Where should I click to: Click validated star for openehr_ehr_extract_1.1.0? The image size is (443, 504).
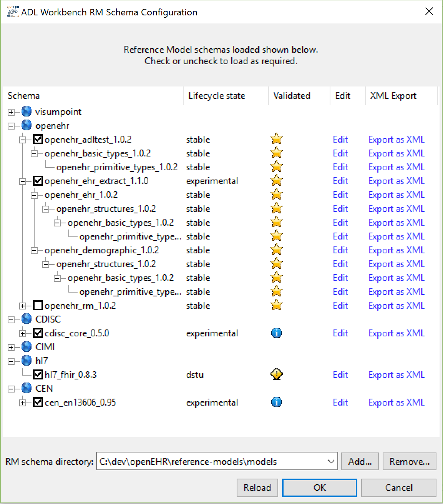click(x=277, y=181)
